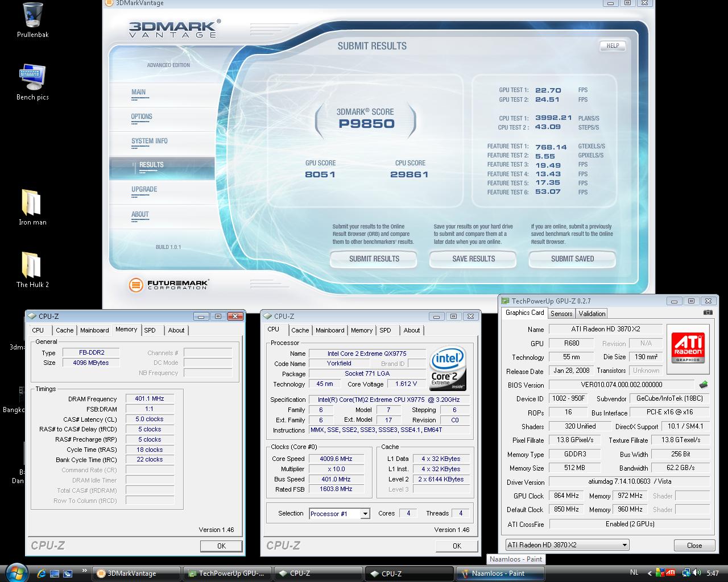Click the Windows Start orb
The image size is (728, 582).
17,573
